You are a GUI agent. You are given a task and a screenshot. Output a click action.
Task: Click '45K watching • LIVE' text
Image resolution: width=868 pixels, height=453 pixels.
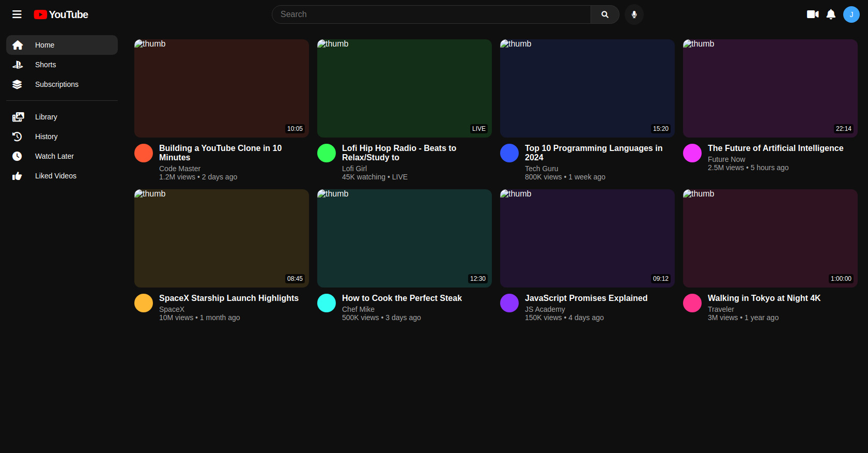375,177
